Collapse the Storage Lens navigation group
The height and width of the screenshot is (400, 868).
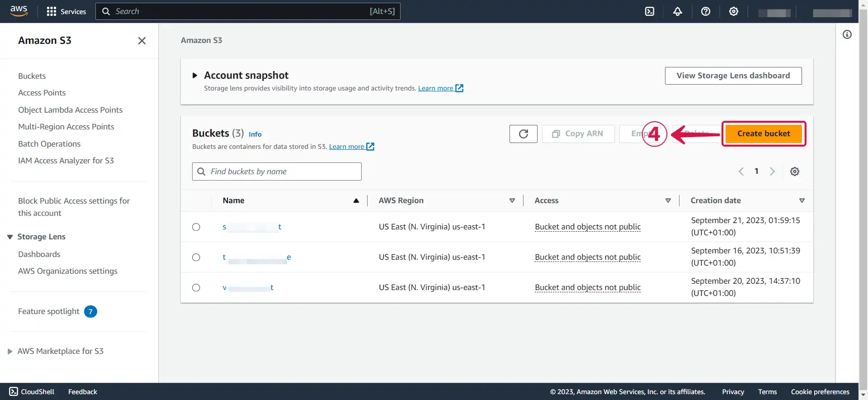click(10, 237)
